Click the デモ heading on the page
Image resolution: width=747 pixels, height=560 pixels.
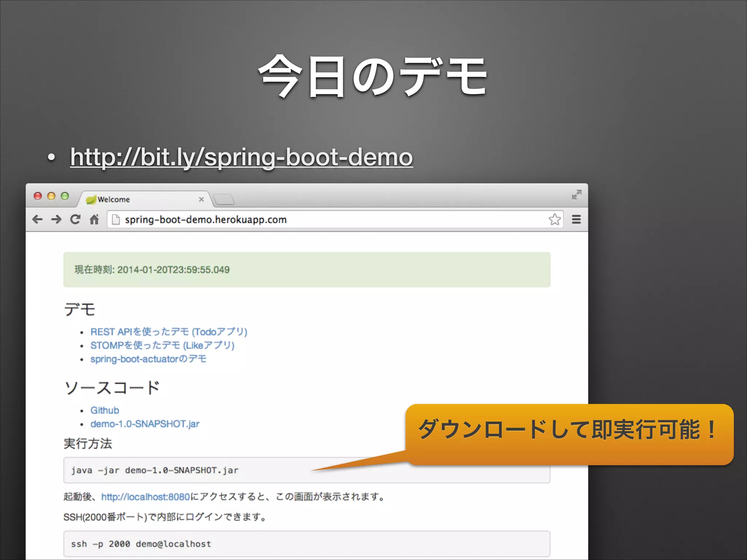[x=80, y=310]
